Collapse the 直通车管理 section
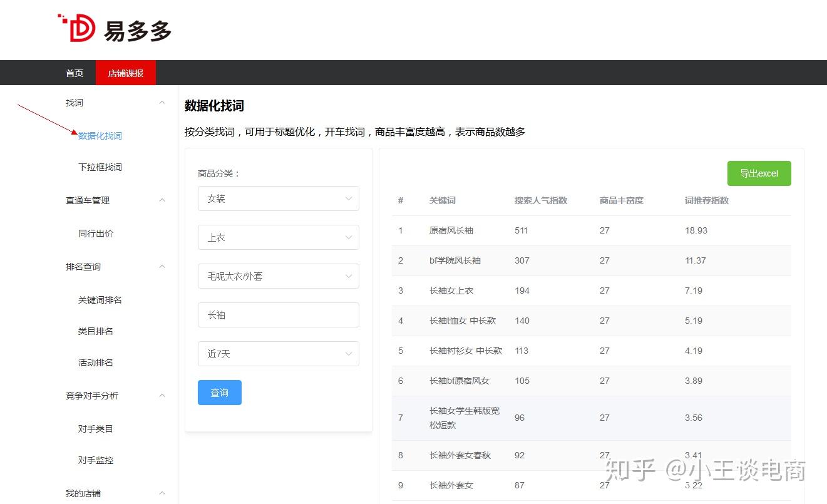 tap(162, 200)
